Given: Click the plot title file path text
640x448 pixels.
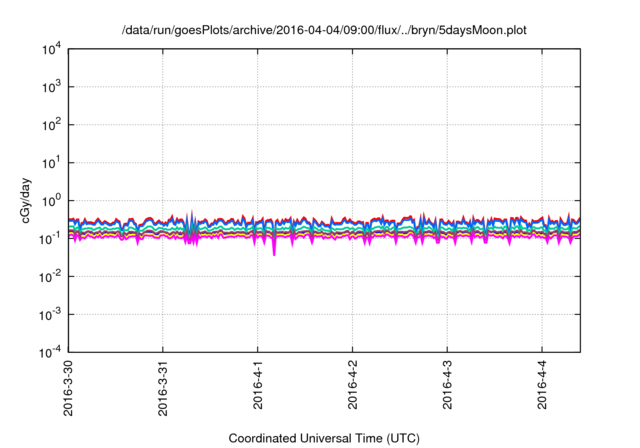Looking at the screenshot, I should (x=324, y=31).
